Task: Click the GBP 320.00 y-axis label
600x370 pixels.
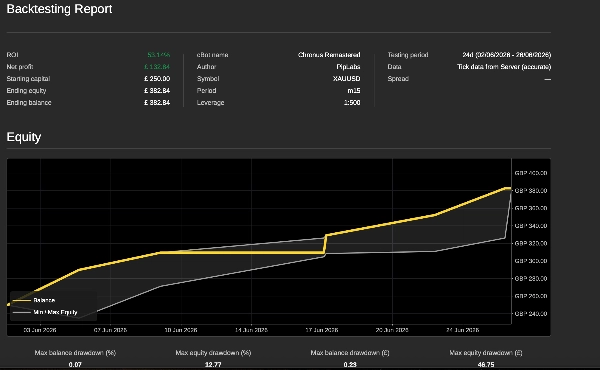Action: 531,243
